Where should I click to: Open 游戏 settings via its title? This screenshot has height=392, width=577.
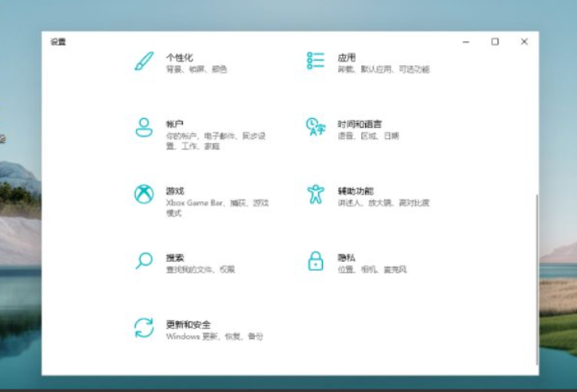(x=175, y=192)
